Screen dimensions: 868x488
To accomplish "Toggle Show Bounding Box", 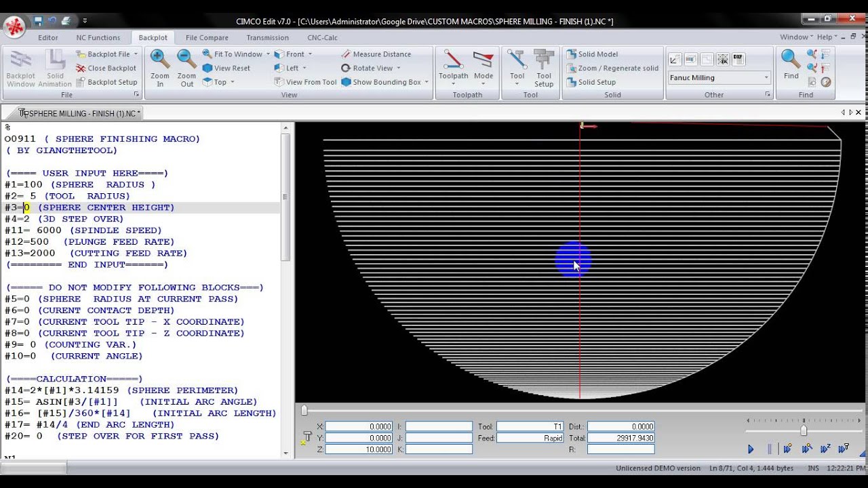I will (380, 82).
